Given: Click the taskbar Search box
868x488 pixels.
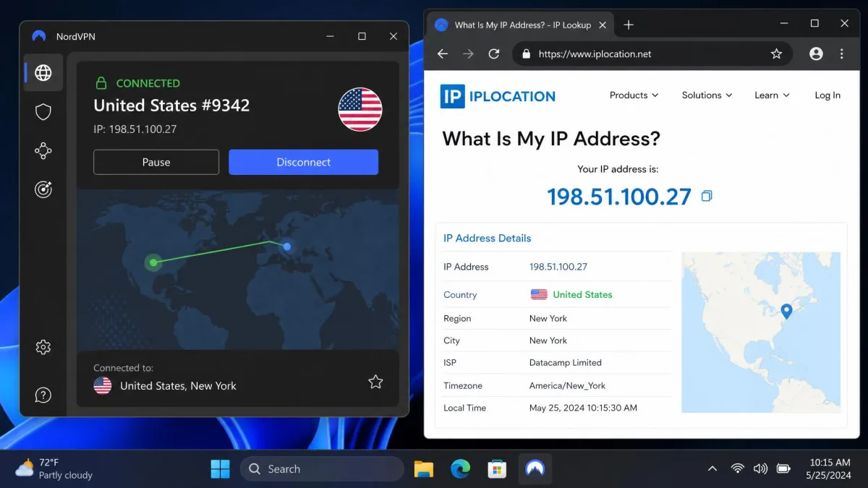Looking at the screenshot, I should [x=322, y=468].
